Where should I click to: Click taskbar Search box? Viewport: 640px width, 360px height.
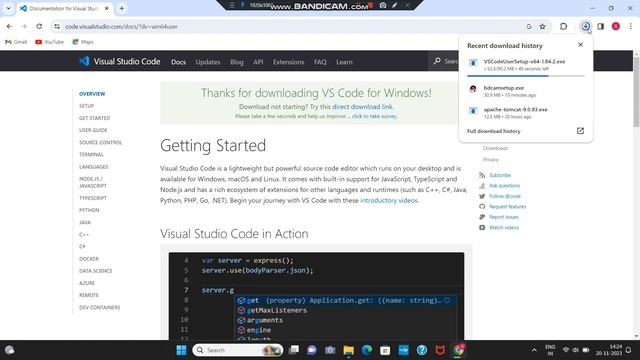pos(238,350)
